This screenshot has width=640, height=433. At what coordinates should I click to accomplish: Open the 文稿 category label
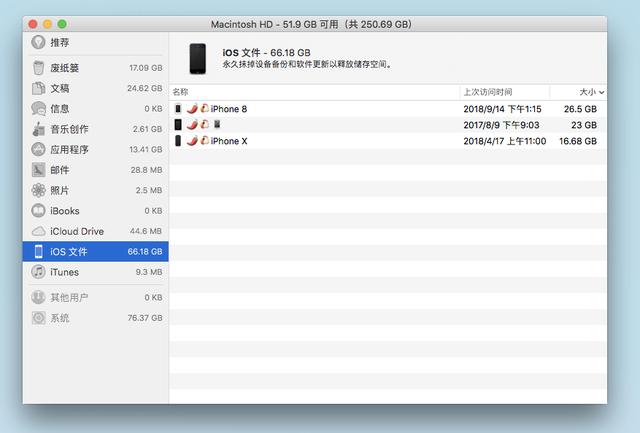click(60, 88)
